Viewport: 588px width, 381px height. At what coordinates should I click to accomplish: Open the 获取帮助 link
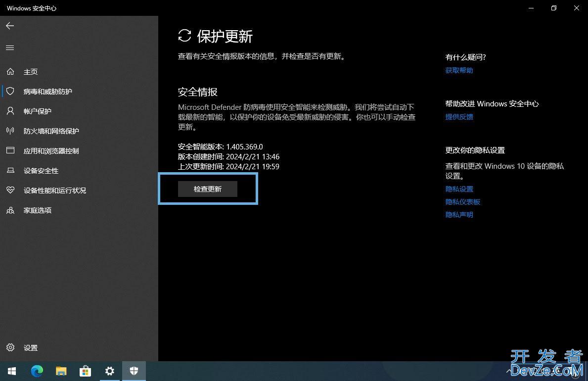click(459, 70)
